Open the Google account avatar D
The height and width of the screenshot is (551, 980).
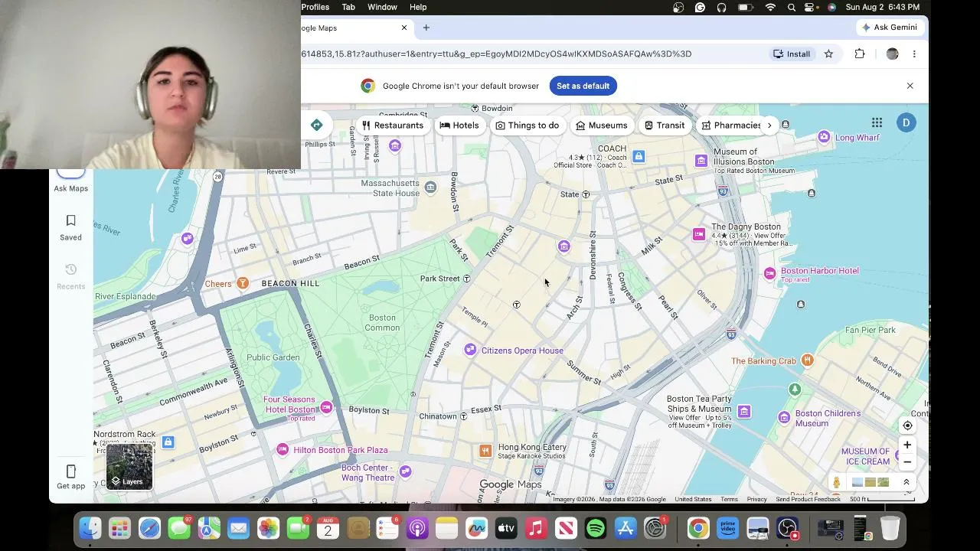[x=906, y=122]
